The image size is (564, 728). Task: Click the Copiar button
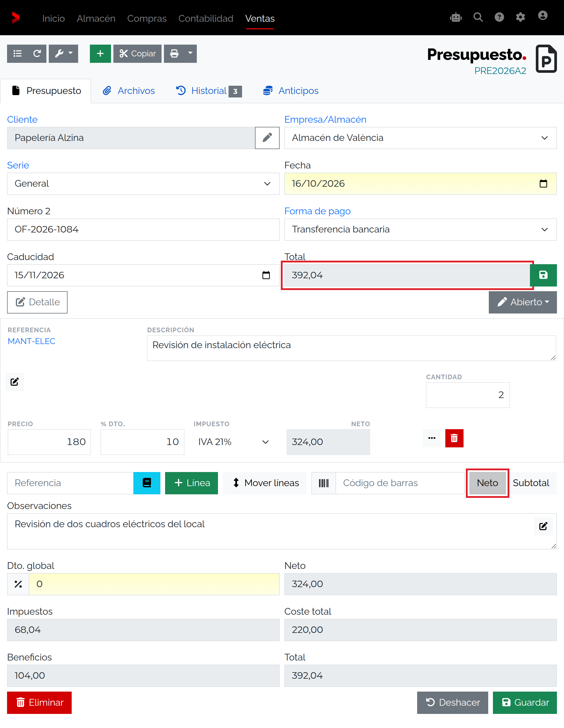[137, 54]
